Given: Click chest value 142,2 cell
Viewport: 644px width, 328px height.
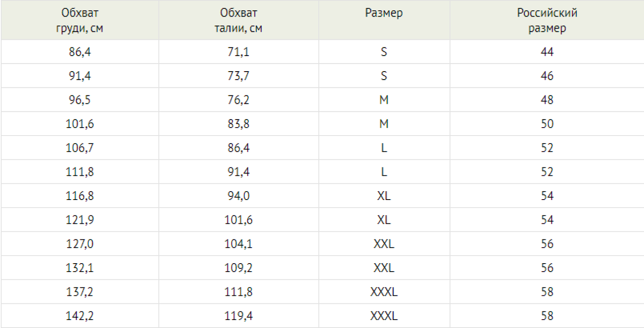Looking at the screenshot, I should pos(80,316).
